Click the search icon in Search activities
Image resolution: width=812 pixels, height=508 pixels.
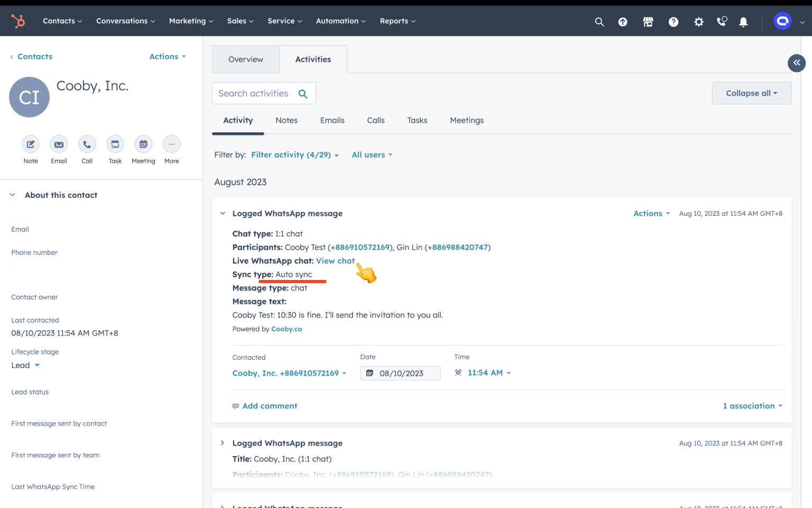303,94
